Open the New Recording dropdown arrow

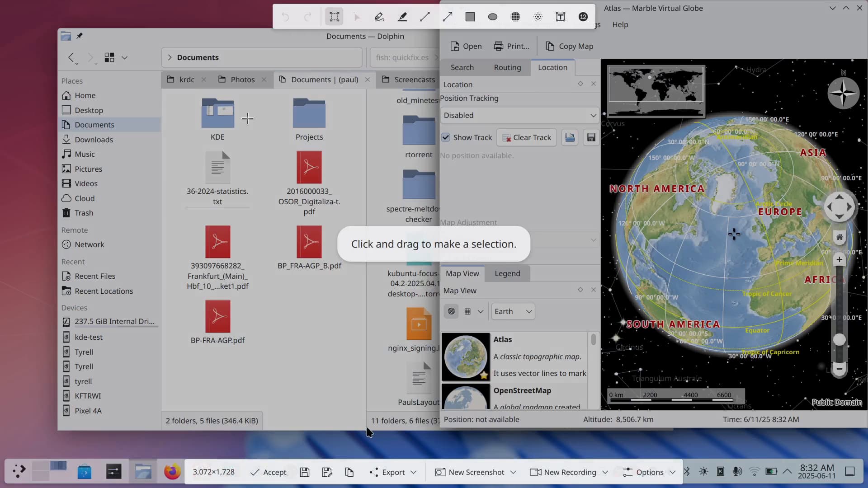[x=605, y=472]
